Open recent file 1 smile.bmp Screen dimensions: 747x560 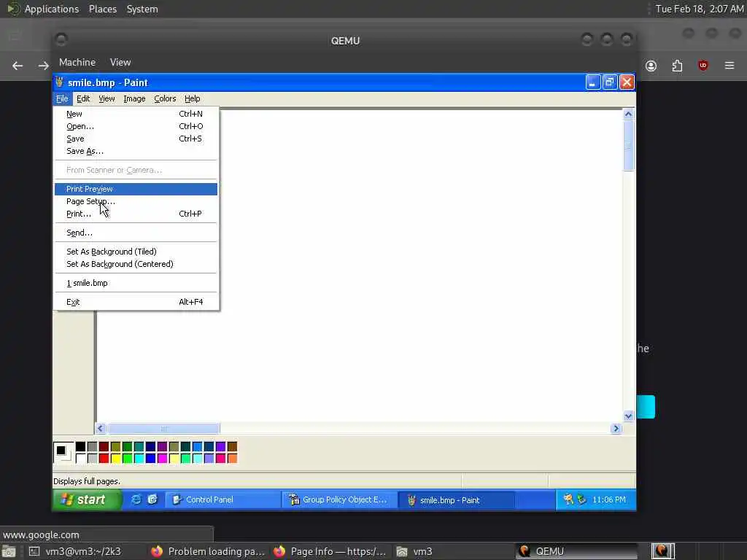pos(136,283)
